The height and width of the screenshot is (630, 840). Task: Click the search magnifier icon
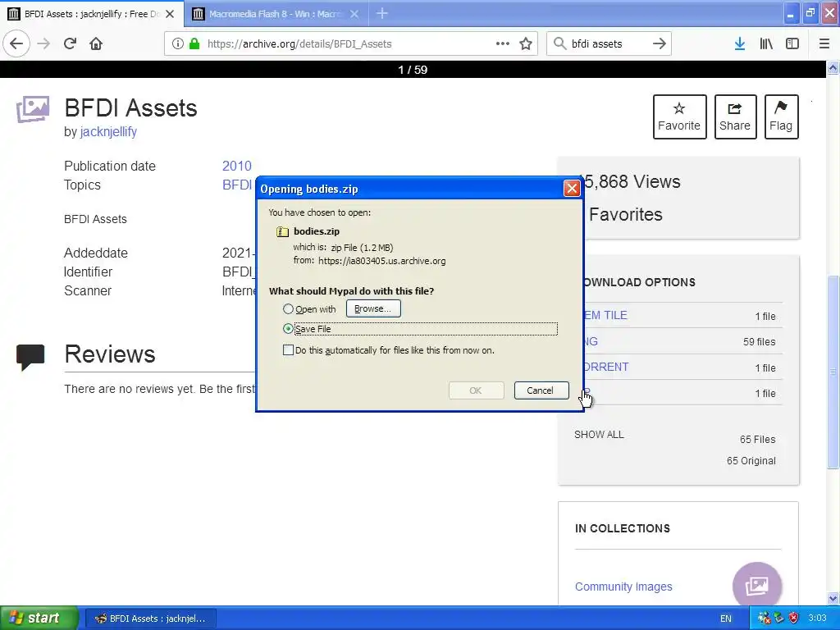559,43
